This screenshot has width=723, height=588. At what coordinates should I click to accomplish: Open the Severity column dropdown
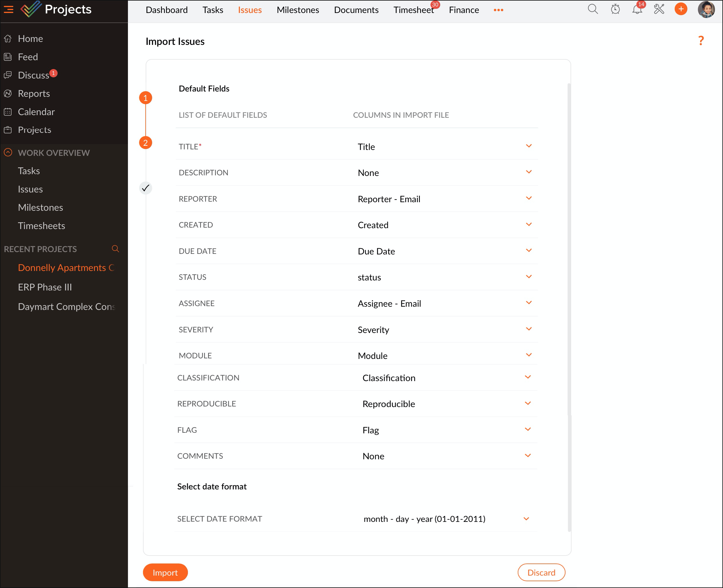pos(529,329)
